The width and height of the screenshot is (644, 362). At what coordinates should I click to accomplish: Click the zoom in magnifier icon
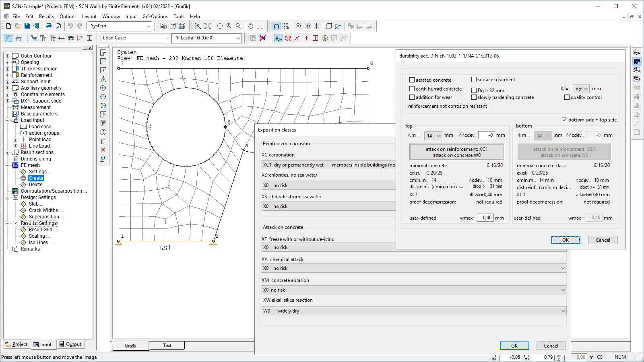point(229,26)
